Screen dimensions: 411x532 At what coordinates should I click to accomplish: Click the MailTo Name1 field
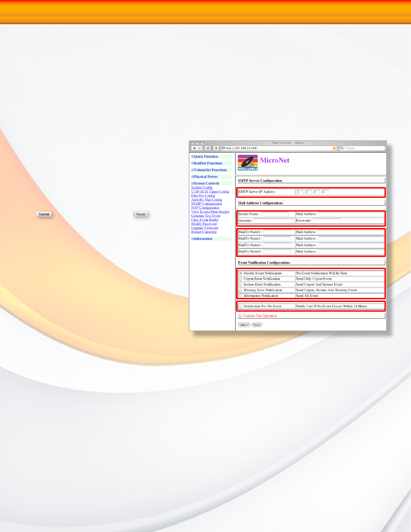click(x=277, y=232)
